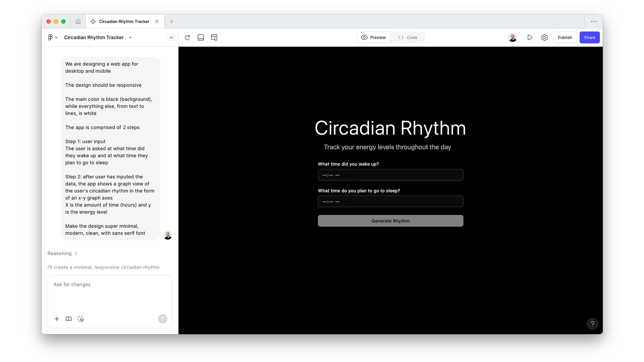Expand the Circadian Rhythm Tracker title dropdown

pos(130,38)
